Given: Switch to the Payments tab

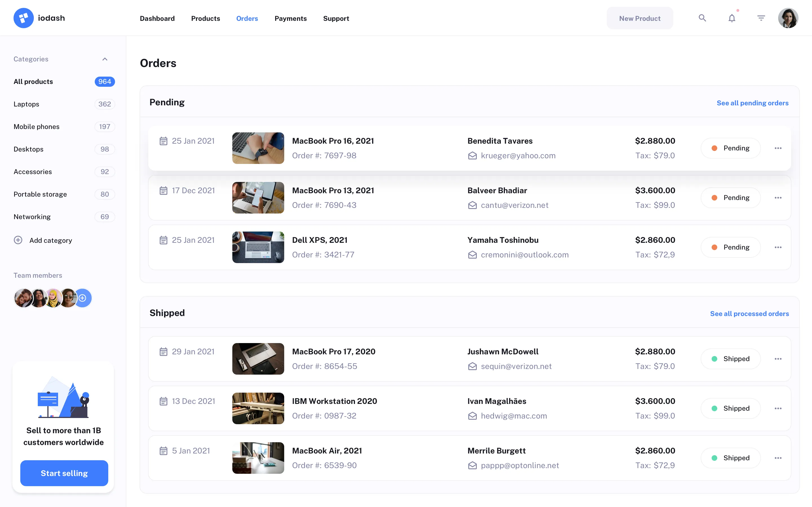Looking at the screenshot, I should click(x=291, y=18).
